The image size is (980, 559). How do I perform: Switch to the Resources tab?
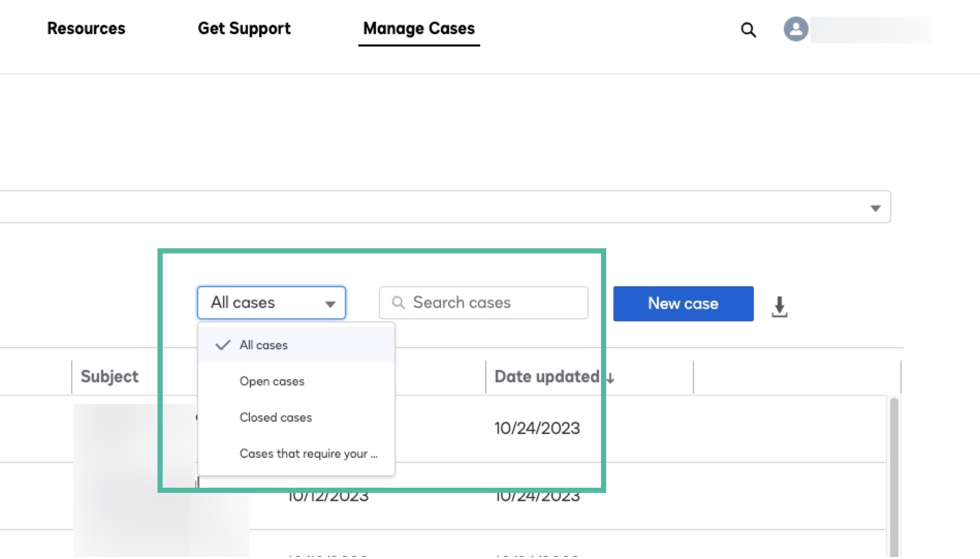(x=86, y=28)
